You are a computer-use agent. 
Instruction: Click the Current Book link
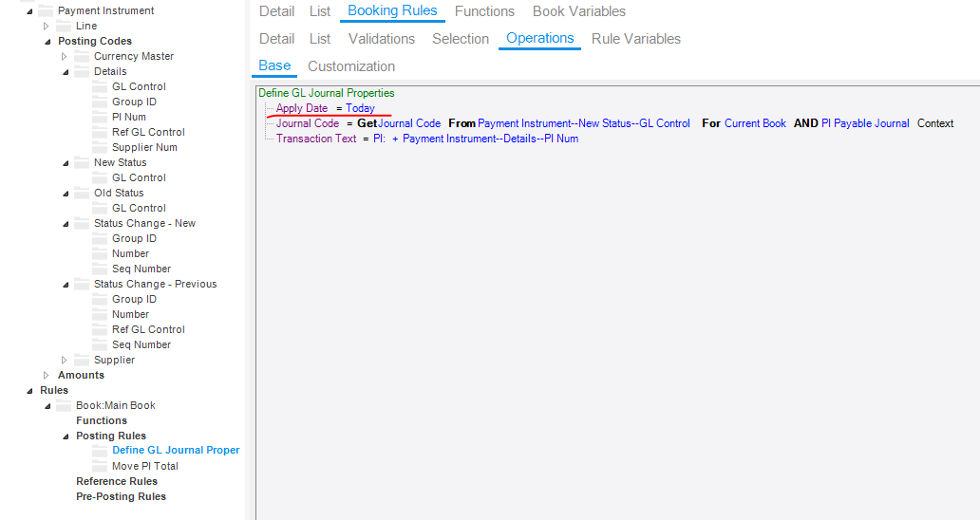pyautogui.click(x=755, y=123)
